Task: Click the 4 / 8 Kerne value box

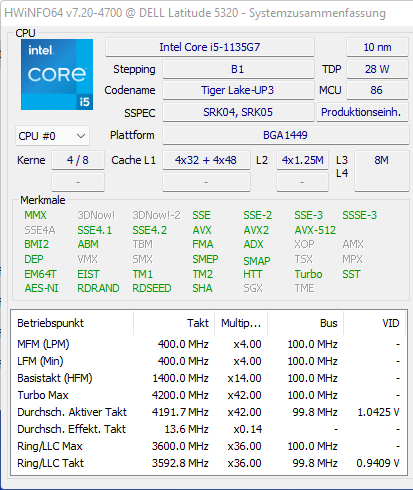Action: point(78,160)
